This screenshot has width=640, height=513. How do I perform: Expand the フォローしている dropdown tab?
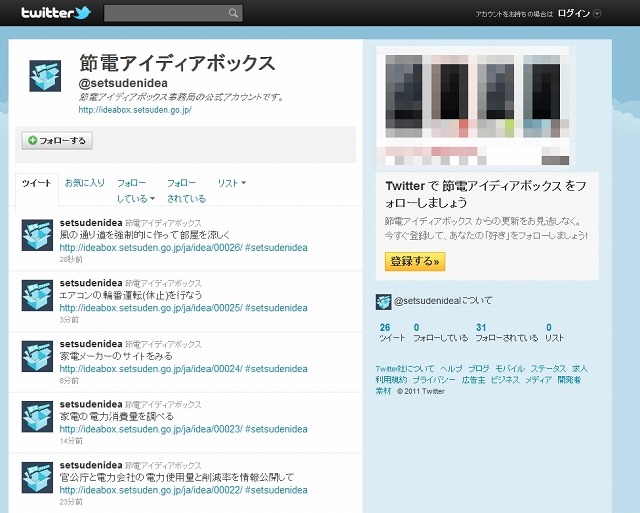tap(136, 191)
